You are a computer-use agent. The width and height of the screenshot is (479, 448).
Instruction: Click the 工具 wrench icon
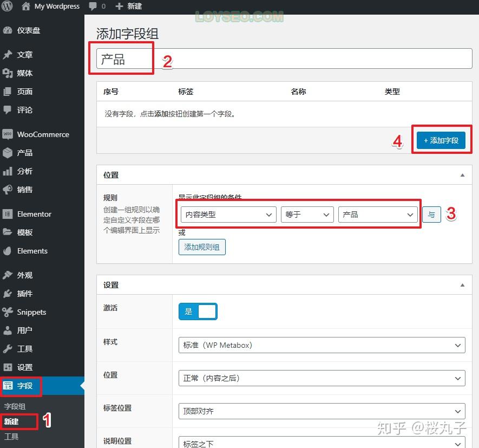[8, 349]
